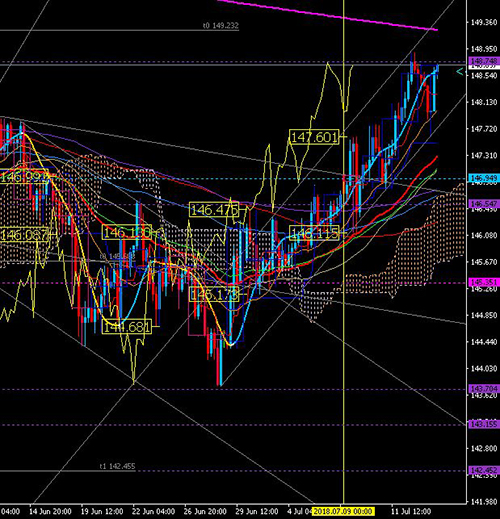Click the 149.360 price scale value
500x519 pixels.
484,22
